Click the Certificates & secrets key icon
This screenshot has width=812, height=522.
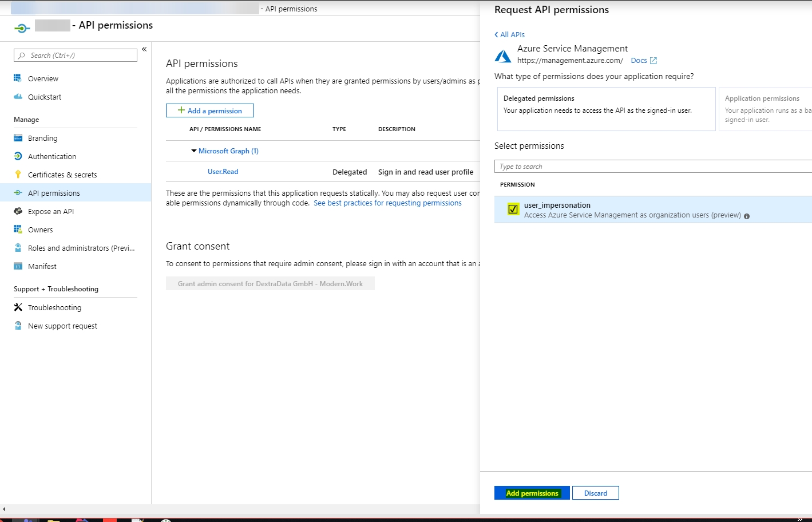(18, 175)
